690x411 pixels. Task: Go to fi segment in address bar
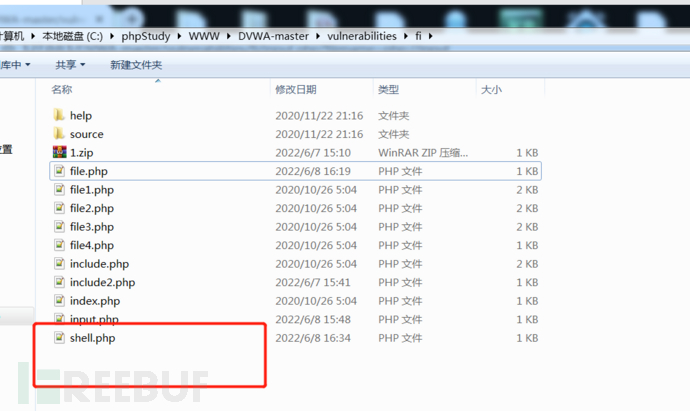(418, 36)
